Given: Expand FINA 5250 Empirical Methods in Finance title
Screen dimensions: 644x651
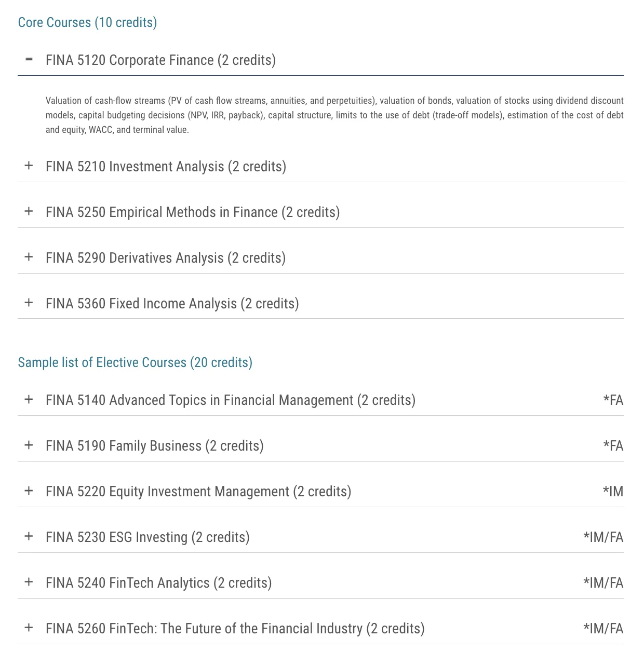Looking at the screenshot, I should [x=192, y=212].
